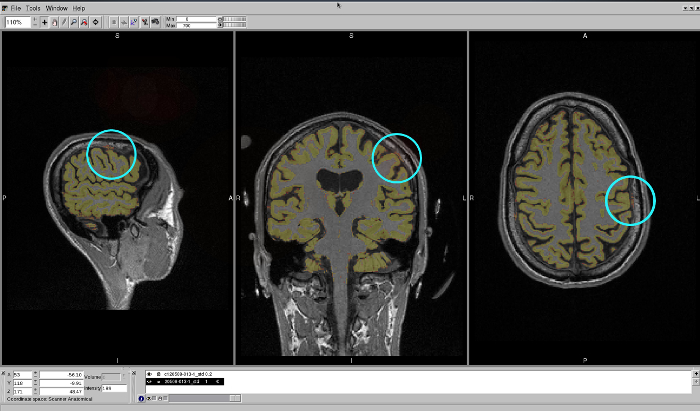
Task: Click the crosshair target toggle icon
Action: click(95, 22)
